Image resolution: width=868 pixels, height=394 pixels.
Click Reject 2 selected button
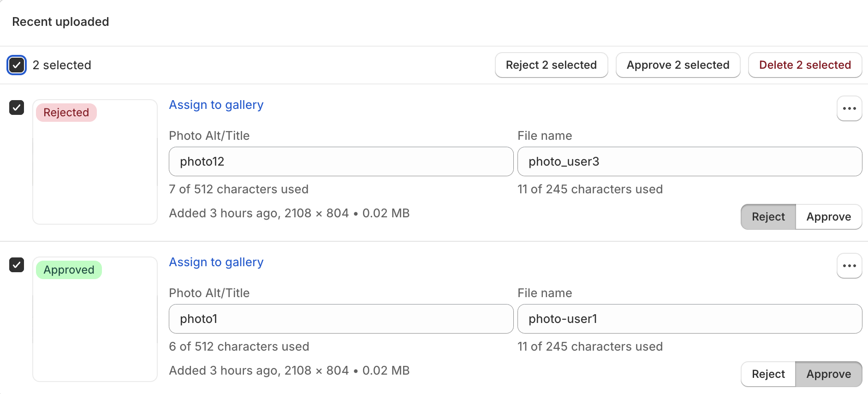551,65
